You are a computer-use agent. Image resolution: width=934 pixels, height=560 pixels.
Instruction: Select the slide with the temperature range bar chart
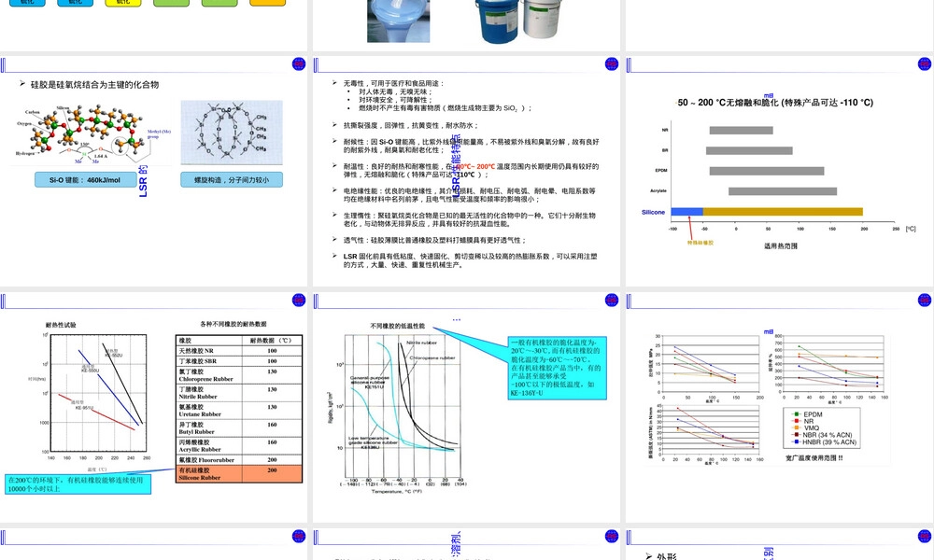tap(780, 172)
